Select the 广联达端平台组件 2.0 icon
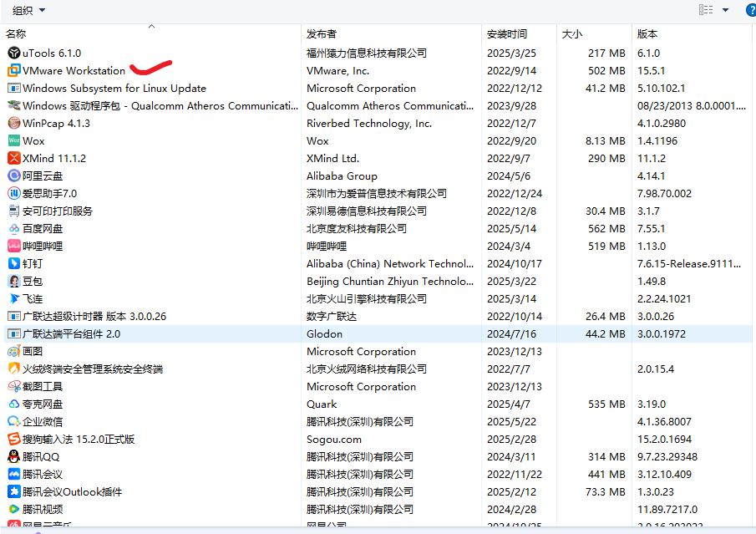 coord(14,333)
